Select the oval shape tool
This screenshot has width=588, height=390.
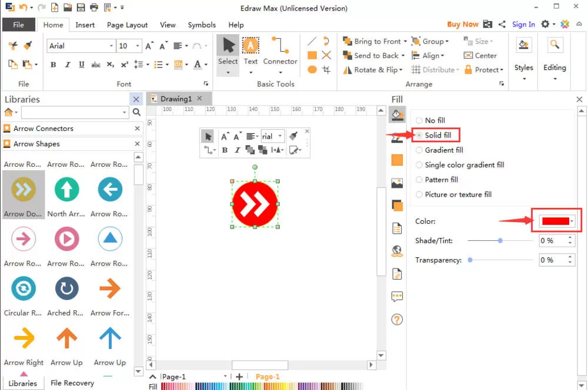pos(312,70)
